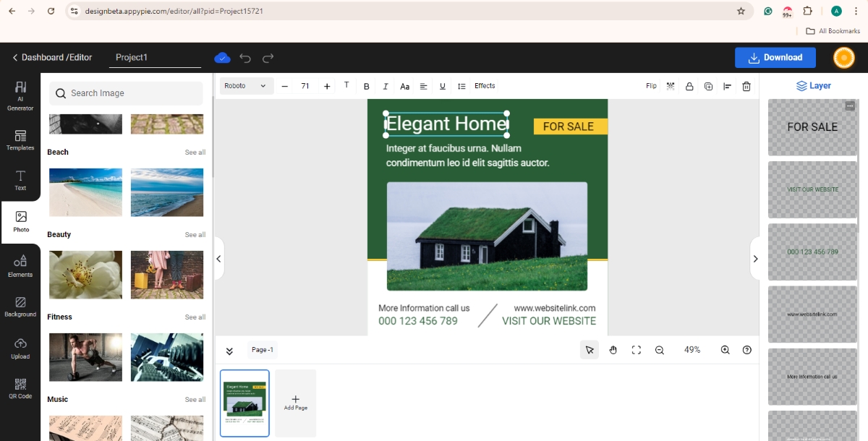Switch to the Elements sidebar tab
Image resolution: width=868 pixels, height=441 pixels.
tap(20, 265)
